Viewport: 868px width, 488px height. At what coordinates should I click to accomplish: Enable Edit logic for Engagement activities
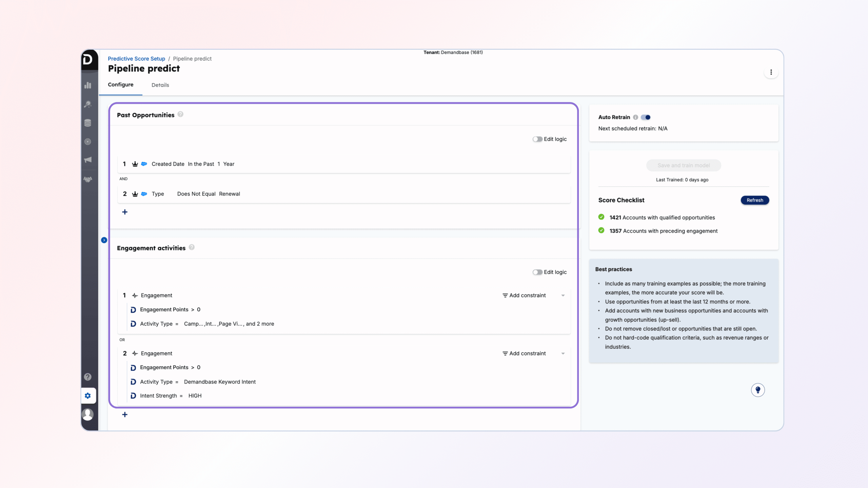click(x=537, y=272)
